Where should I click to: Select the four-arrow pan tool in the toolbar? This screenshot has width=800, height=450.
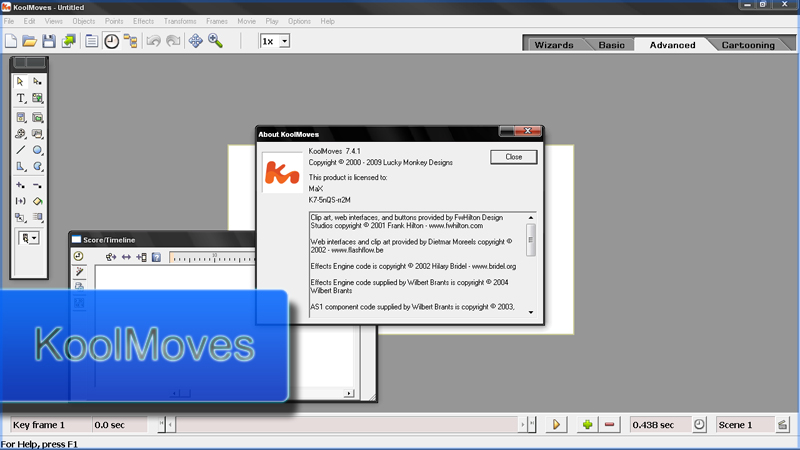(x=195, y=41)
